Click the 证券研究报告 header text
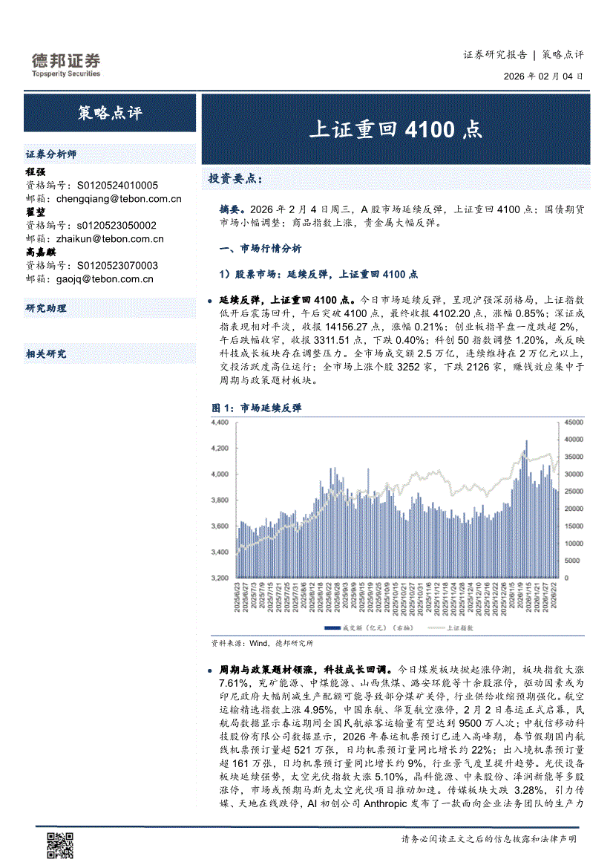613x868 pixels. pyautogui.click(x=494, y=54)
